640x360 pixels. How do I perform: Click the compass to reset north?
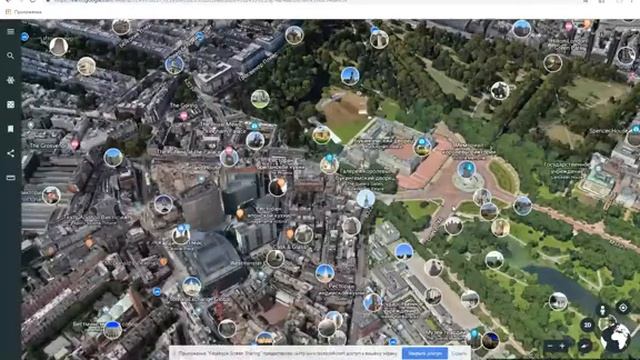(x=584, y=346)
